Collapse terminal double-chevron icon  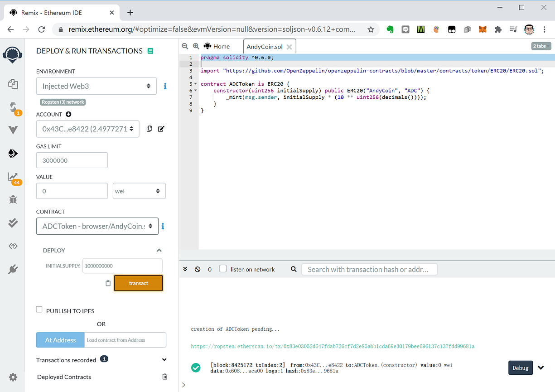pyautogui.click(x=185, y=269)
